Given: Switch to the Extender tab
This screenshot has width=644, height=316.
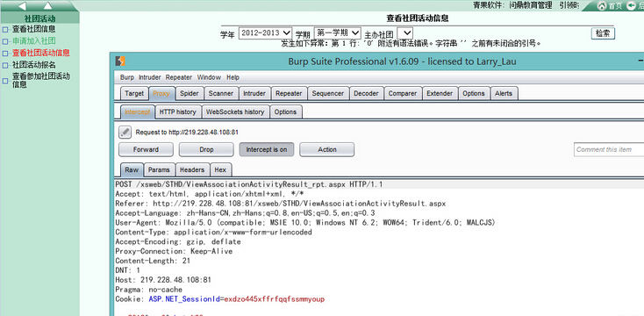Looking at the screenshot, I should 440,93.
